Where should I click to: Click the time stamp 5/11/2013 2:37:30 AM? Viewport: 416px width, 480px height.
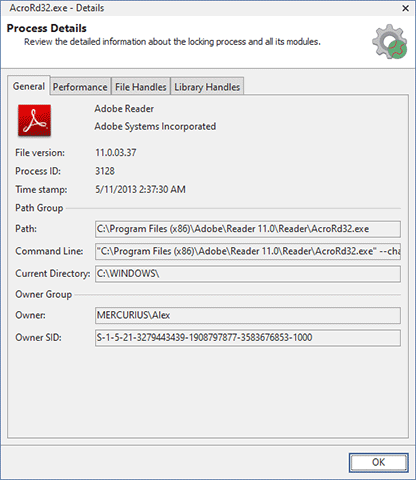[140, 189]
